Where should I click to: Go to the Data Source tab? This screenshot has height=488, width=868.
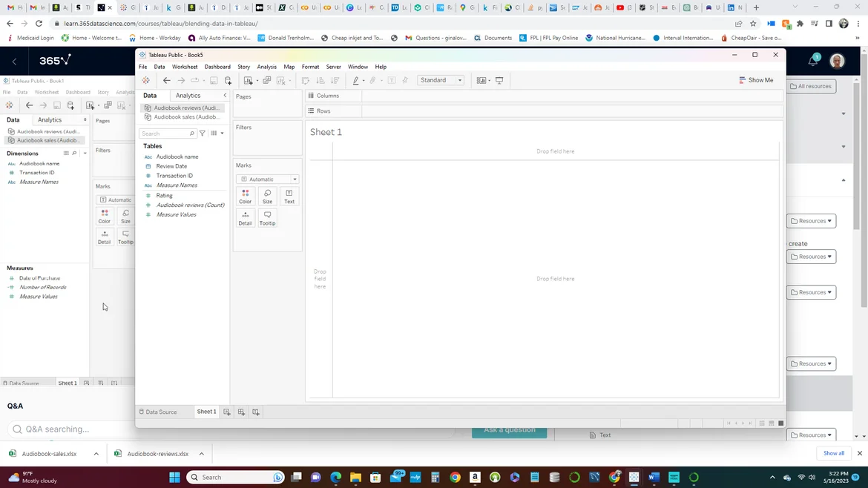pos(158,412)
